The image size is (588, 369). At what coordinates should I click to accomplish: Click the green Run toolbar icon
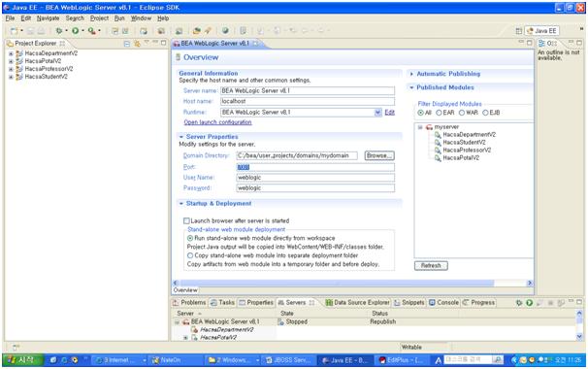coord(76,31)
